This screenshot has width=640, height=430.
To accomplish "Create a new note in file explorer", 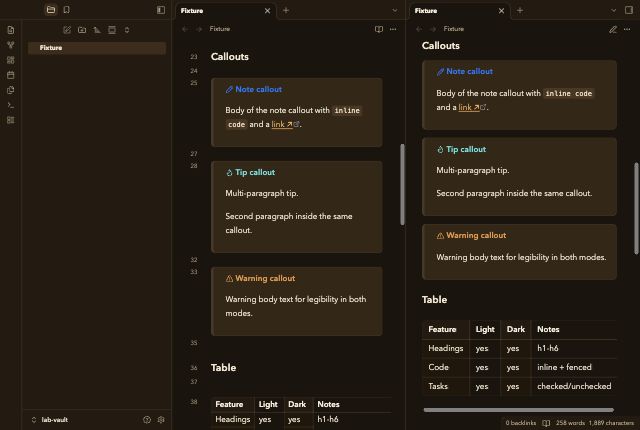I will pos(67,30).
